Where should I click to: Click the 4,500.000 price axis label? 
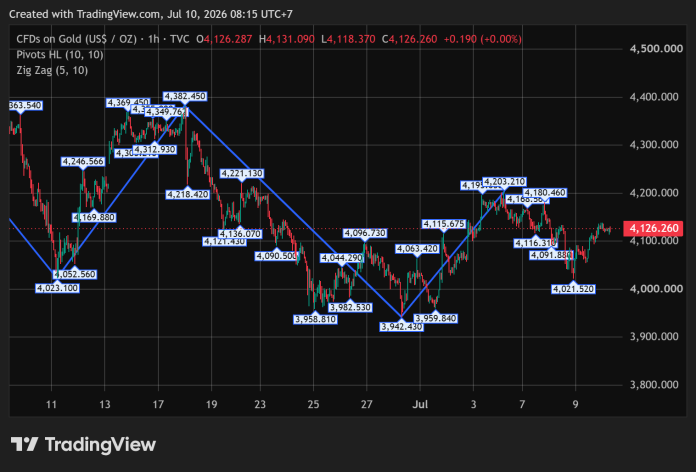coord(656,49)
